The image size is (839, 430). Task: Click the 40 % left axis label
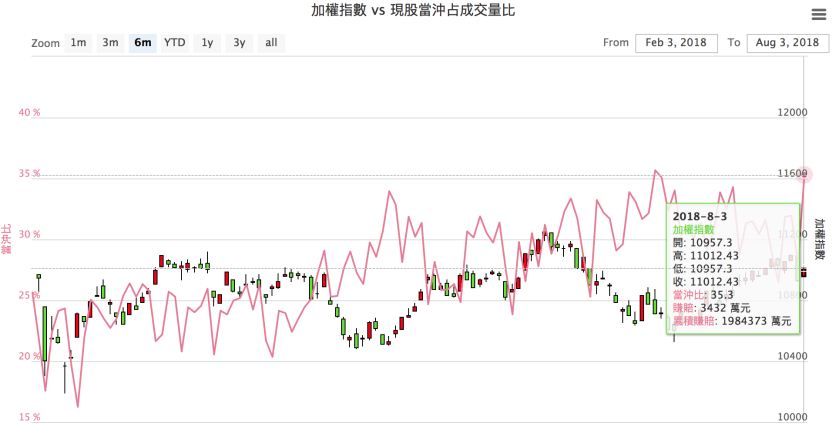coord(30,113)
